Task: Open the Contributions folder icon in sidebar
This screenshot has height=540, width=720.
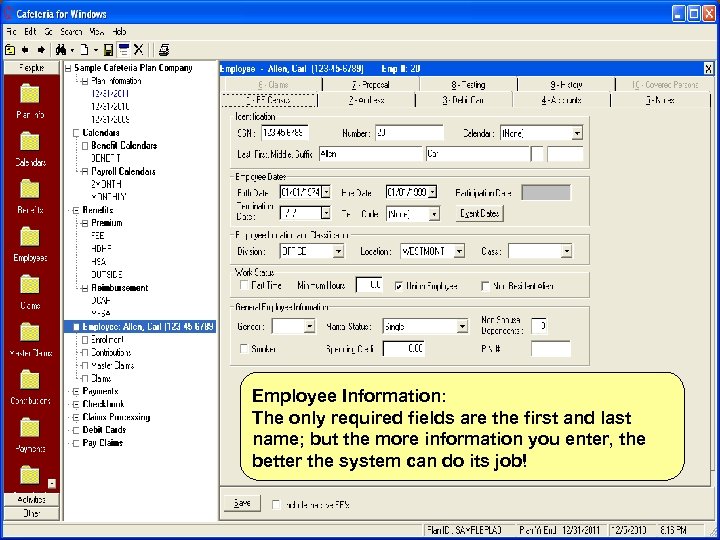Action: (x=30, y=381)
